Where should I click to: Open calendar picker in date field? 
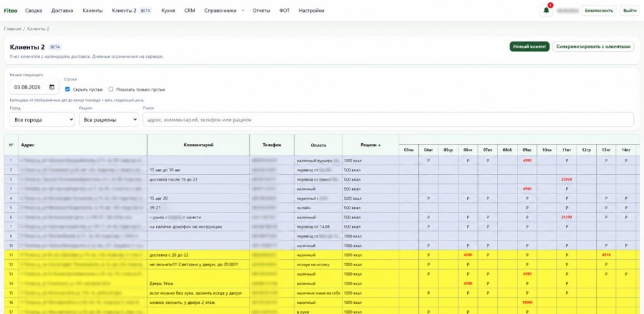[52, 87]
